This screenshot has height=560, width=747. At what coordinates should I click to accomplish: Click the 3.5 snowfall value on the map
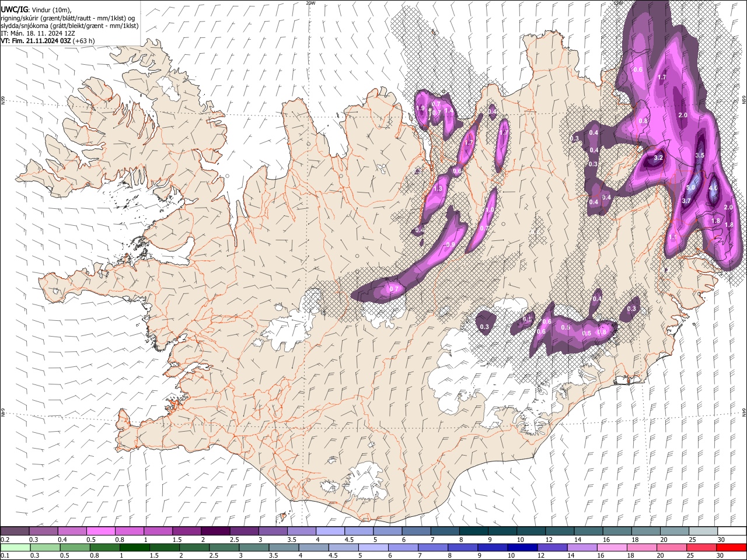coord(700,156)
